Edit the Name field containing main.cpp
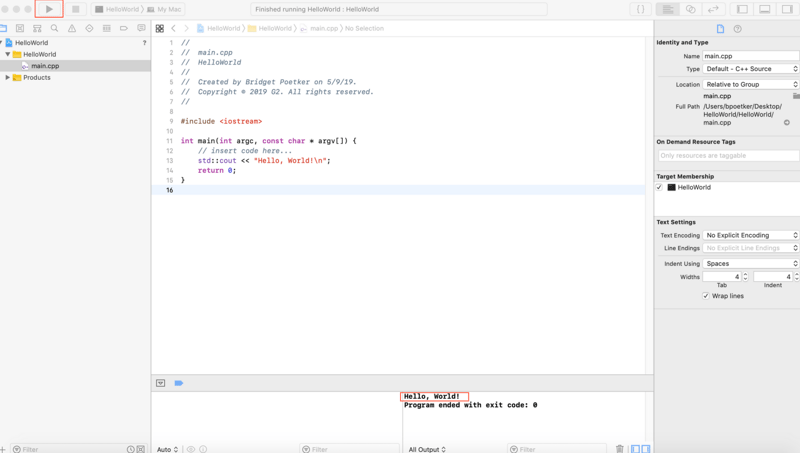 tap(751, 56)
